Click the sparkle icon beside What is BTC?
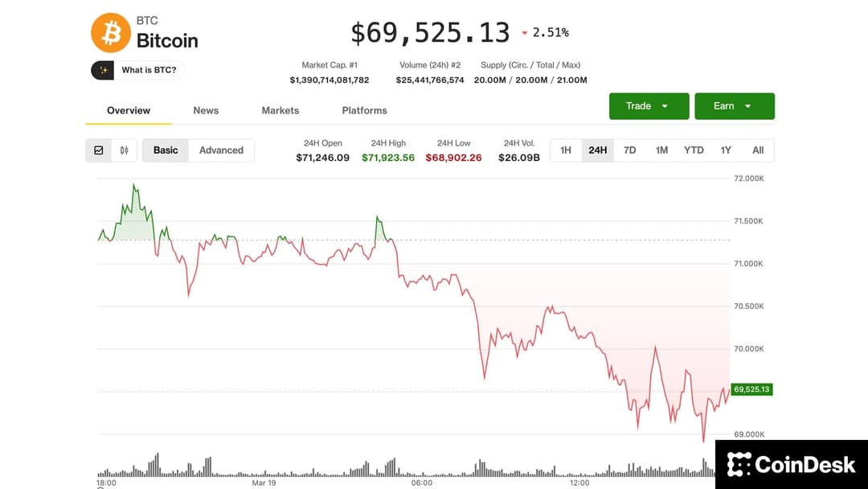Viewport: 868px width, 489px height. (103, 70)
